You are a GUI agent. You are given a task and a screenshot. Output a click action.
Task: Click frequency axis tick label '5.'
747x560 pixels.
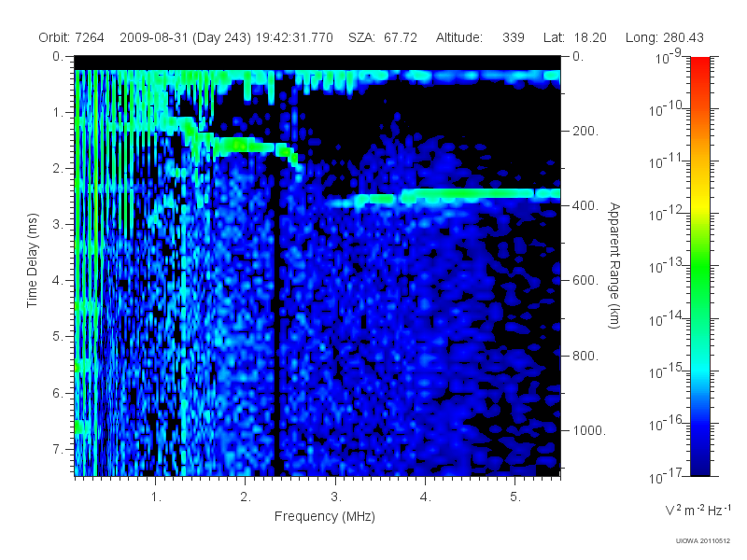pyautogui.click(x=515, y=497)
